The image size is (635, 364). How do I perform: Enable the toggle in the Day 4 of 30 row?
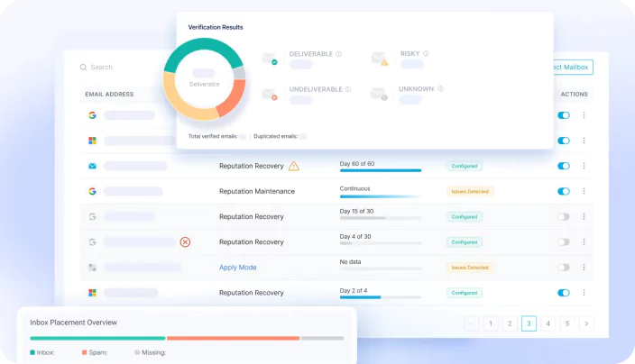pyautogui.click(x=564, y=241)
